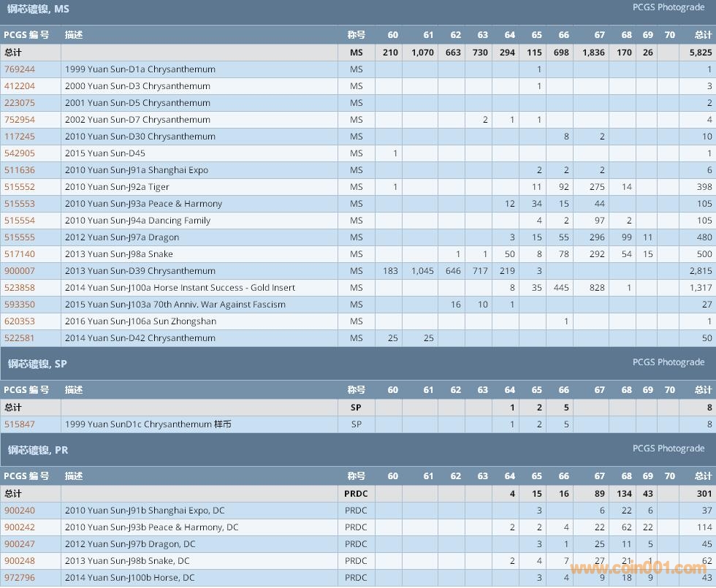Open PCGS Photograde in the SP section
The image size is (716, 588).
[x=668, y=362]
